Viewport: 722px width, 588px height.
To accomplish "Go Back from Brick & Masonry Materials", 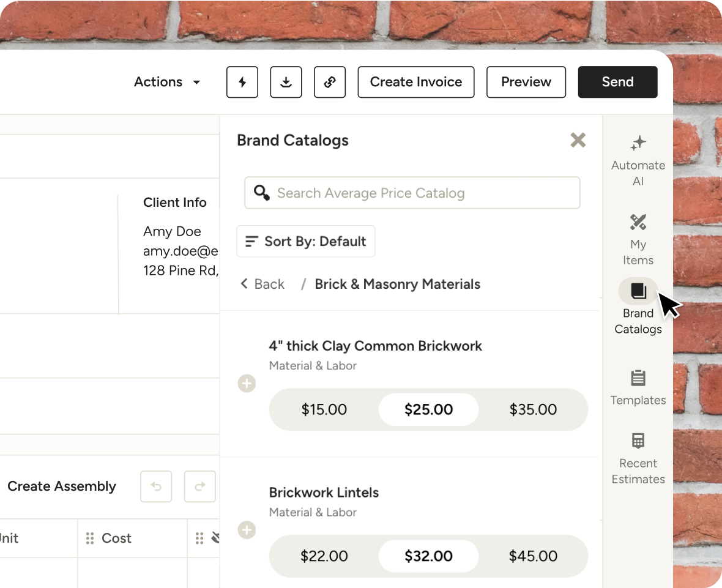I will 262,284.
